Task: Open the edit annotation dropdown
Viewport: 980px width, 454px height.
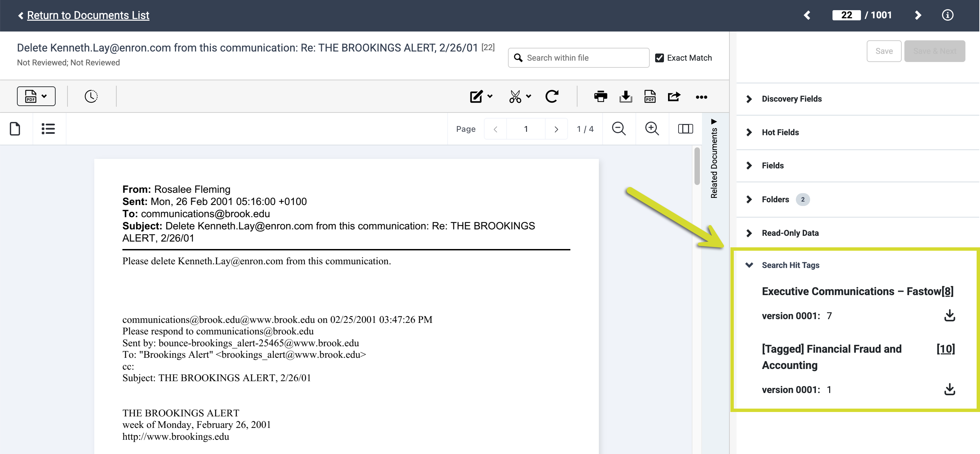Action: click(481, 97)
